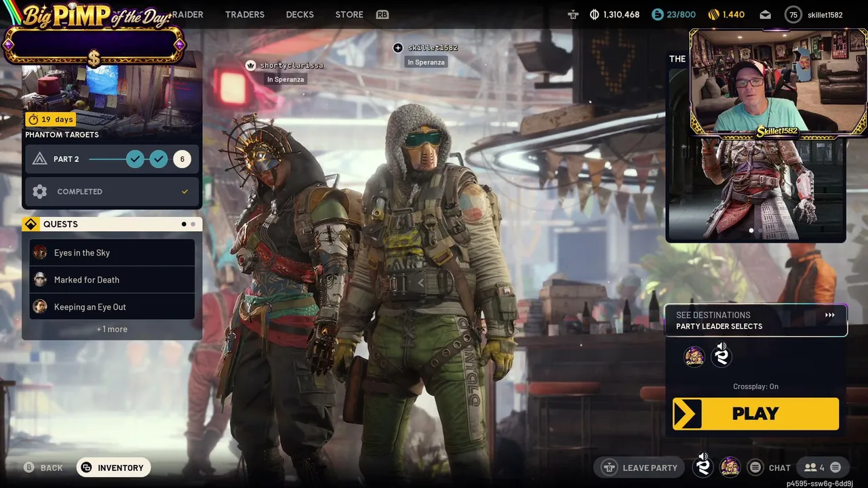Click the hexagon cluster icon beside COMPLETED
Screen dimensions: 868x488
click(40, 192)
